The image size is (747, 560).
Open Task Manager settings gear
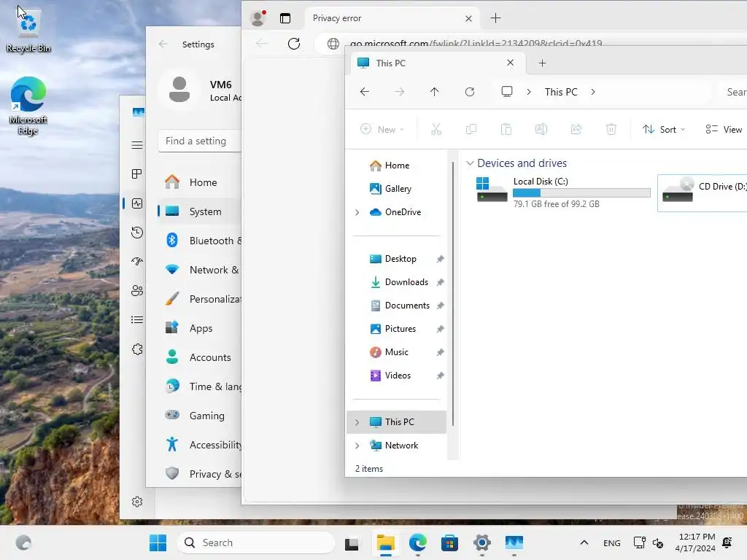pyautogui.click(x=137, y=502)
